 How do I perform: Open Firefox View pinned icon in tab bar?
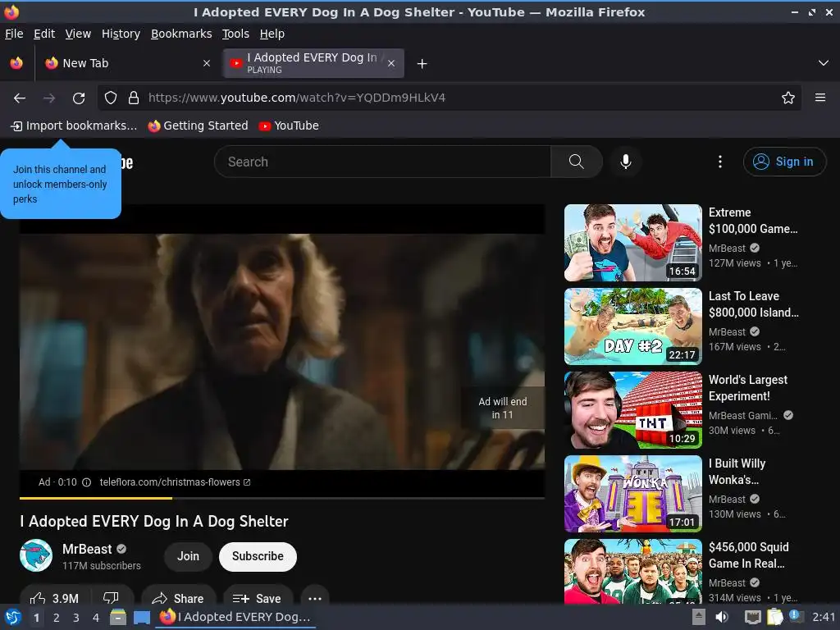[x=16, y=63]
